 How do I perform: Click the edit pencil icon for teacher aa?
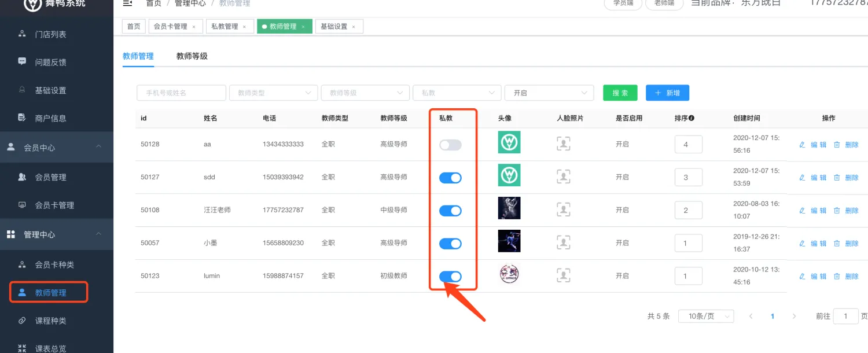click(802, 145)
